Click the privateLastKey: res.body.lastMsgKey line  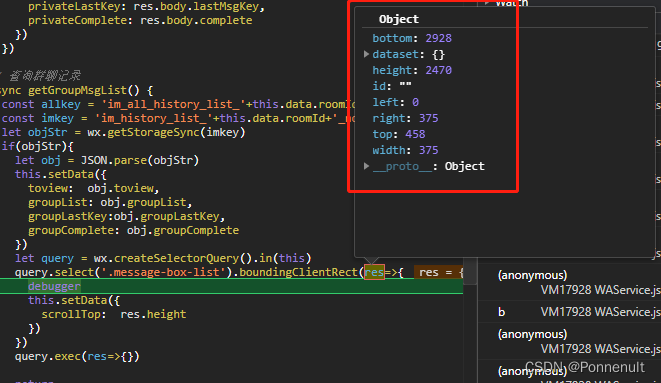click(146, 7)
